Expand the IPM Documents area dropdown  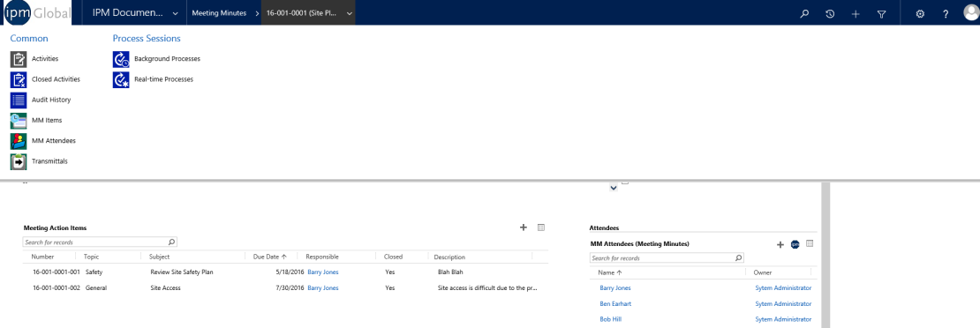[175, 13]
